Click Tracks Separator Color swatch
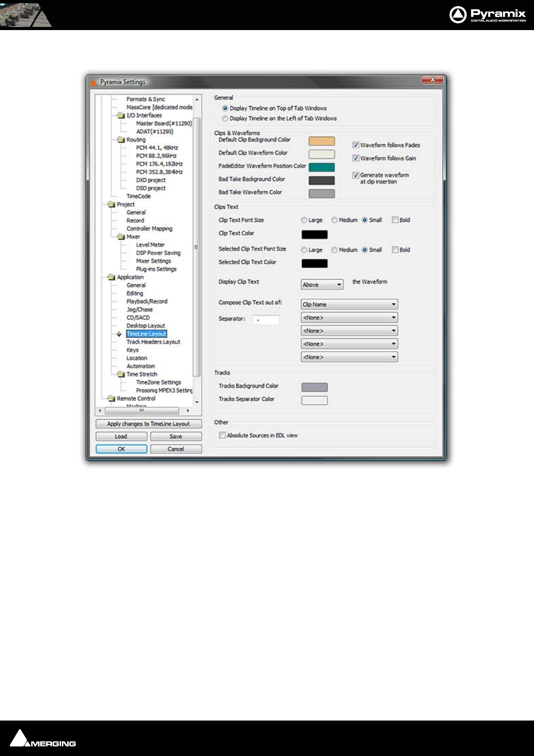This screenshot has height=756, width=534. 315,400
